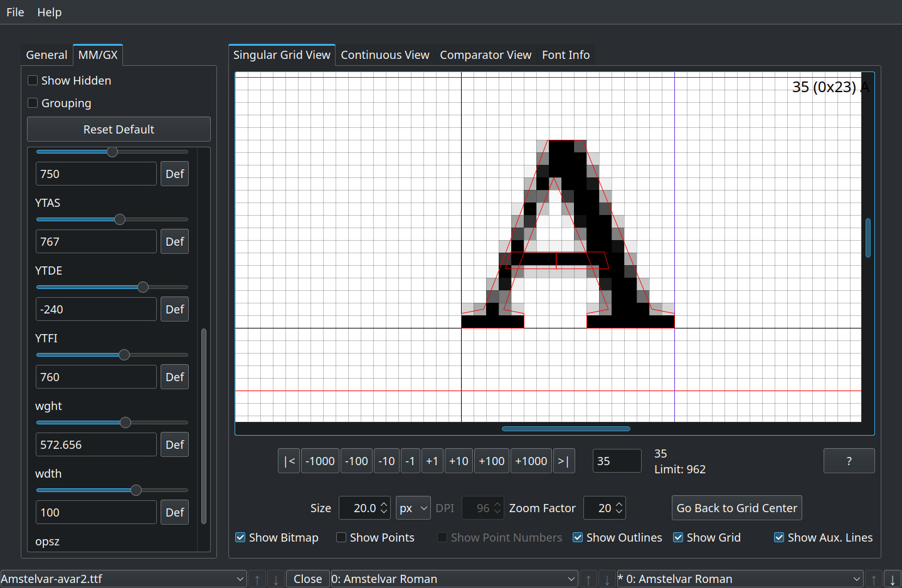This screenshot has width=902, height=588.
Task: Jump to first glyph with |< button
Action: tap(289, 461)
